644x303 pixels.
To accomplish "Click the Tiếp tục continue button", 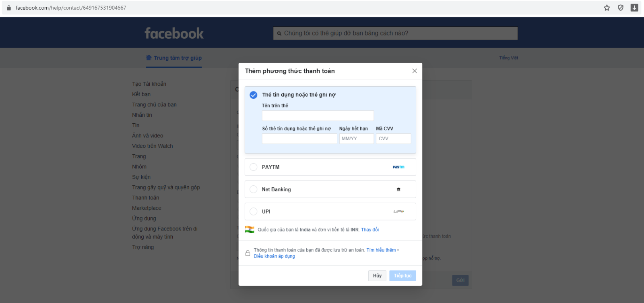I will [402, 276].
